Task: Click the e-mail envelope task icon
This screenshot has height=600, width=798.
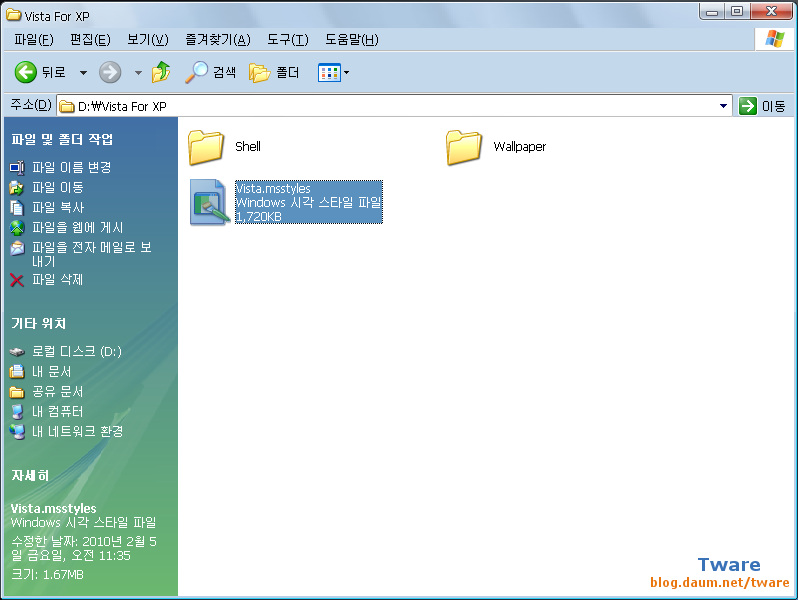Action: 17,248
